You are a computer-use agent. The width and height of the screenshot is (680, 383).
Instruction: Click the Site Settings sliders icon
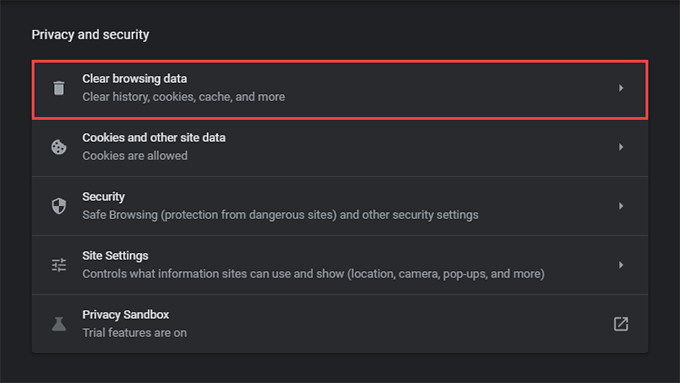coord(59,265)
